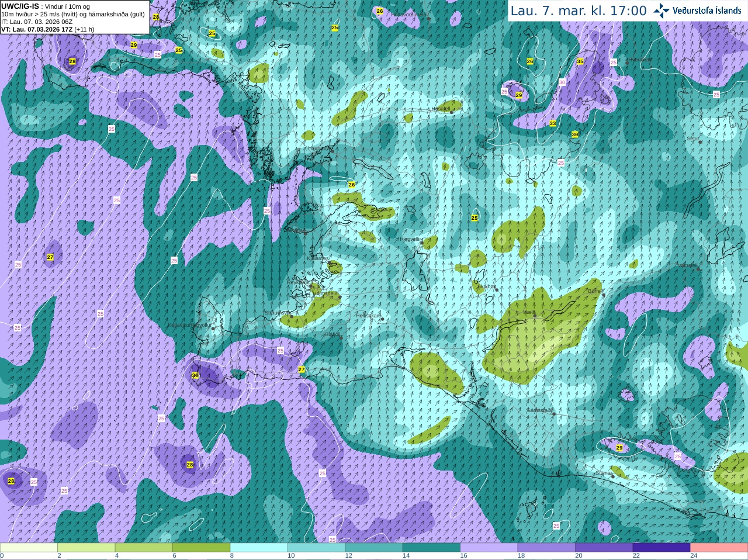Click the legend tick label 8

(232, 556)
